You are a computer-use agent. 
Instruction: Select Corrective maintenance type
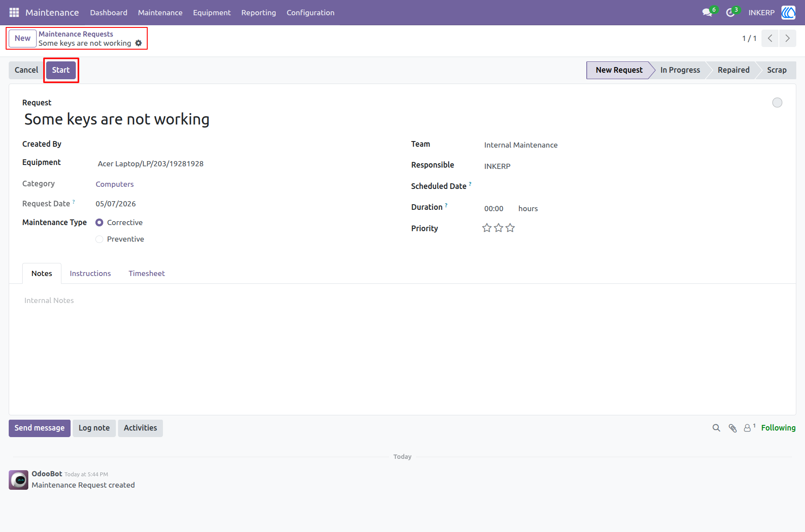pos(99,222)
